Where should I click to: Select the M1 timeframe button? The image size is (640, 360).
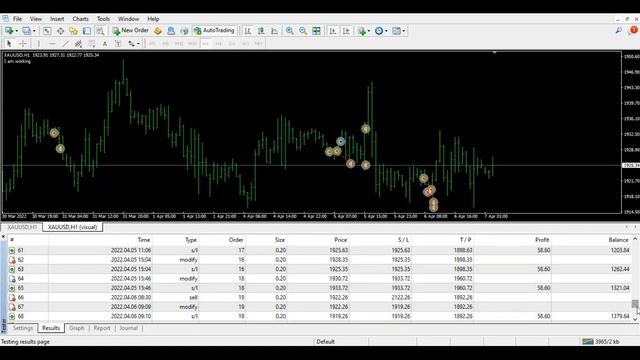[x=152, y=43]
